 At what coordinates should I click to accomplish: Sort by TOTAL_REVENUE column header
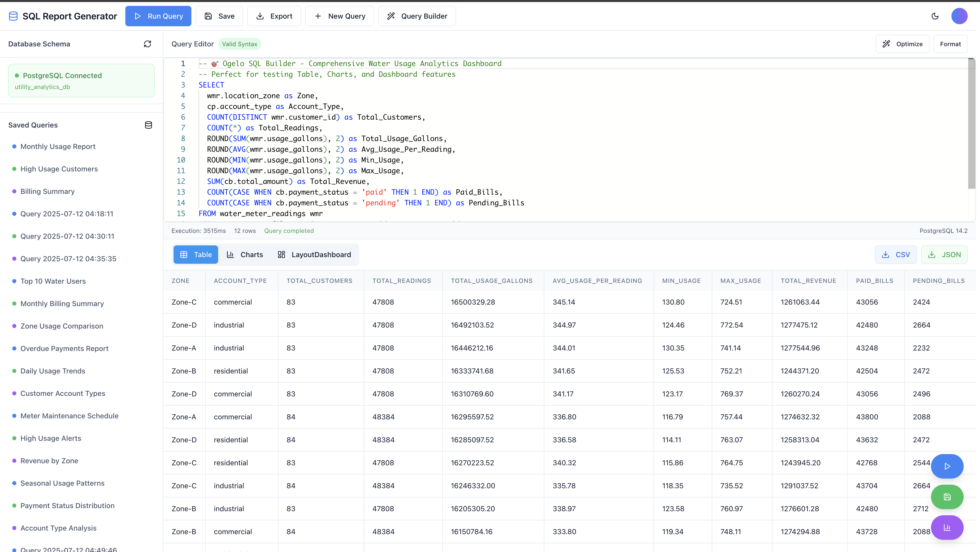(808, 281)
